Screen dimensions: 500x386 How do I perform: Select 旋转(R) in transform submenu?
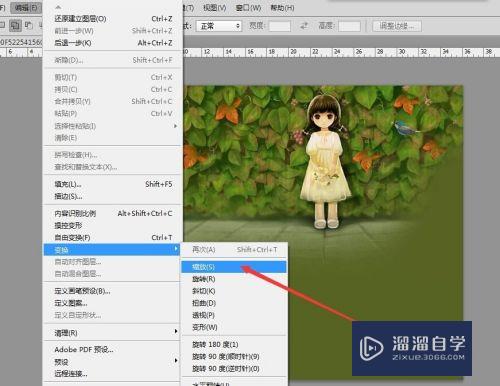coord(234,279)
